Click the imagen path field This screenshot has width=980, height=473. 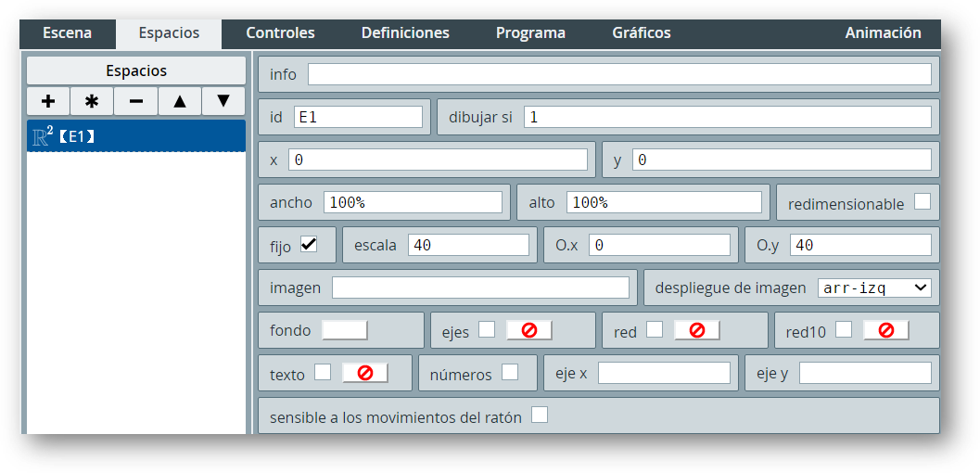click(480, 288)
